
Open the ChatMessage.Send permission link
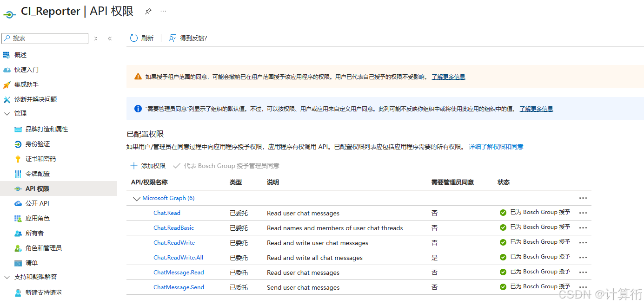[x=179, y=287]
